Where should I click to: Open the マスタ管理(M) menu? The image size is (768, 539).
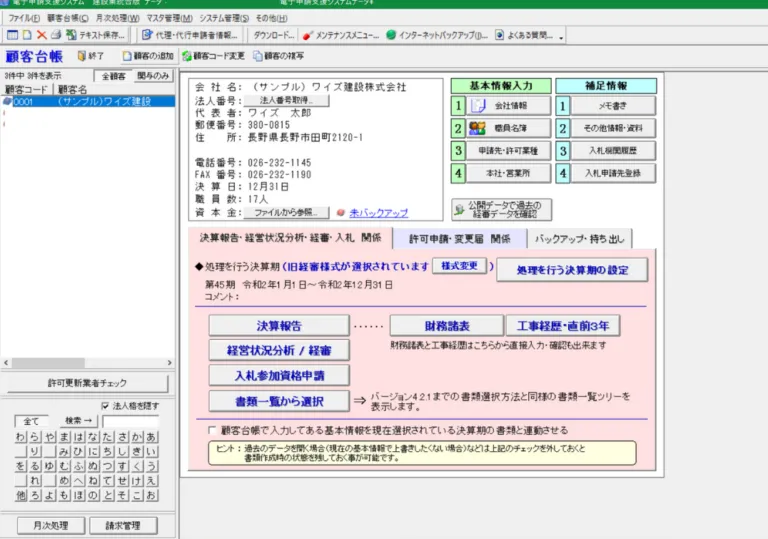pyautogui.click(x=169, y=18)
